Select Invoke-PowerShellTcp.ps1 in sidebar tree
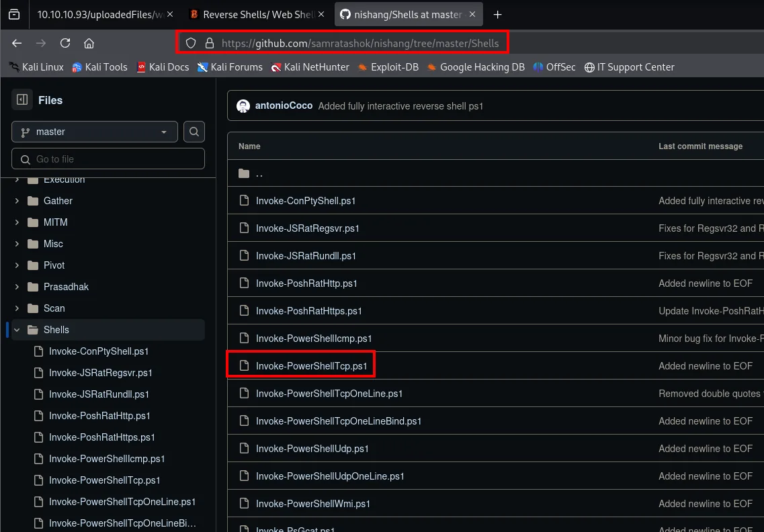Viewport: 764px width, 532px height. [104, 480]
